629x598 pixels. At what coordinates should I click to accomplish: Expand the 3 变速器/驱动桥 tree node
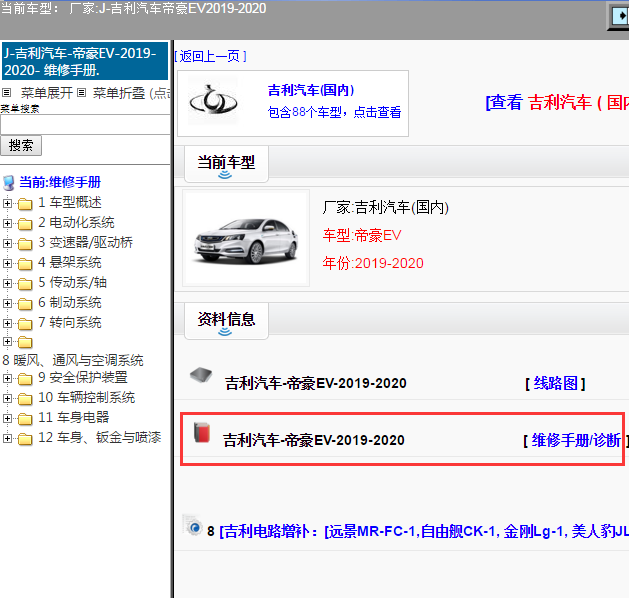7,243
